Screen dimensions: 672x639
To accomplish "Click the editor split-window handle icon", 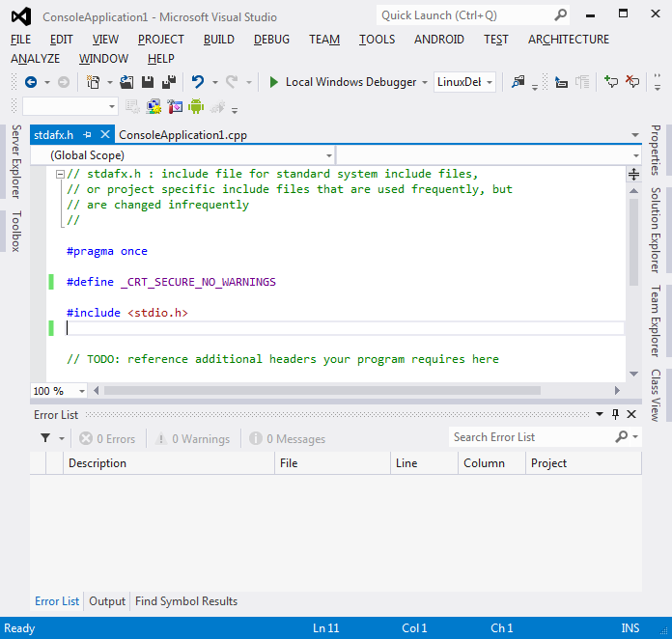I will tap(633, 174).
